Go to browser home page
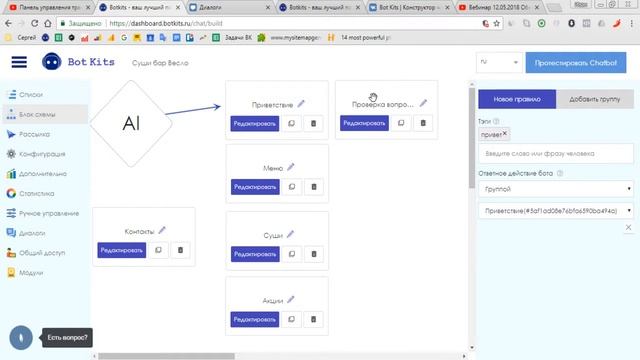This screenshot has height=360, width=640. [48, 23]
